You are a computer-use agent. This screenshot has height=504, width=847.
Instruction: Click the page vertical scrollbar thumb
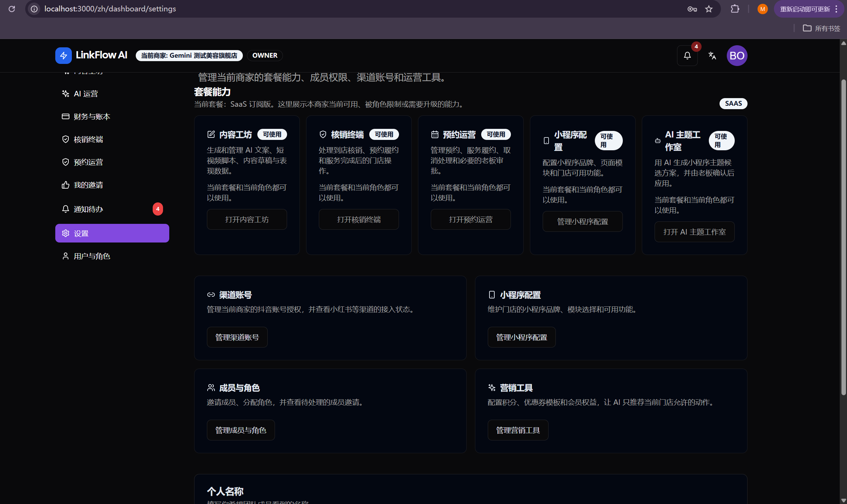(843, 237)
